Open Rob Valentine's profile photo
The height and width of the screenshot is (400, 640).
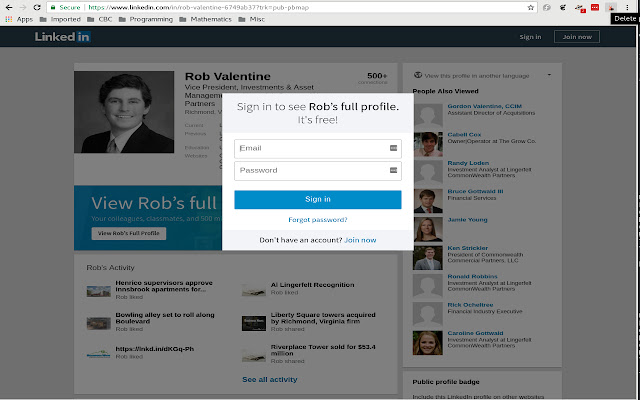[x=124, y=112]
